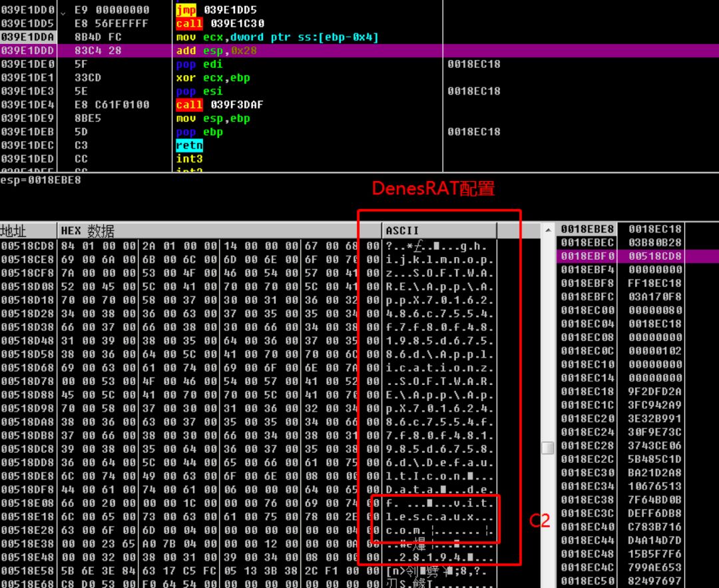Click the HEX 数据 column header

220,230
